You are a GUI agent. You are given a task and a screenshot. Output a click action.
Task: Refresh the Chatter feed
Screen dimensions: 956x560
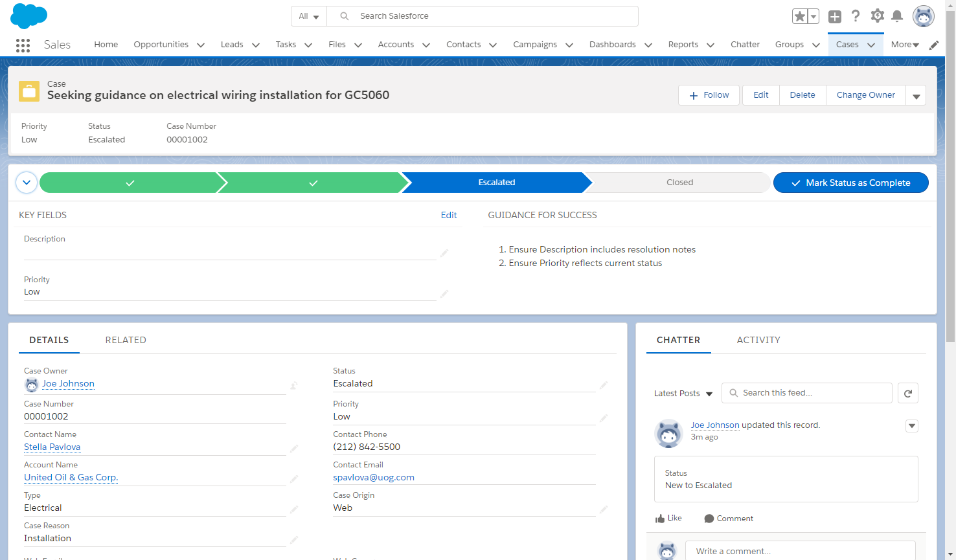coord(907,392)
